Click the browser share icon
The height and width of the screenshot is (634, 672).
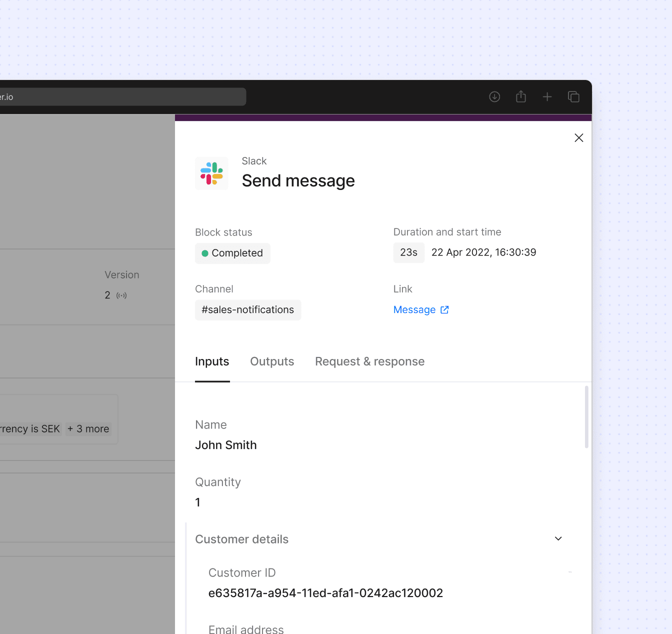coord(521,96)
